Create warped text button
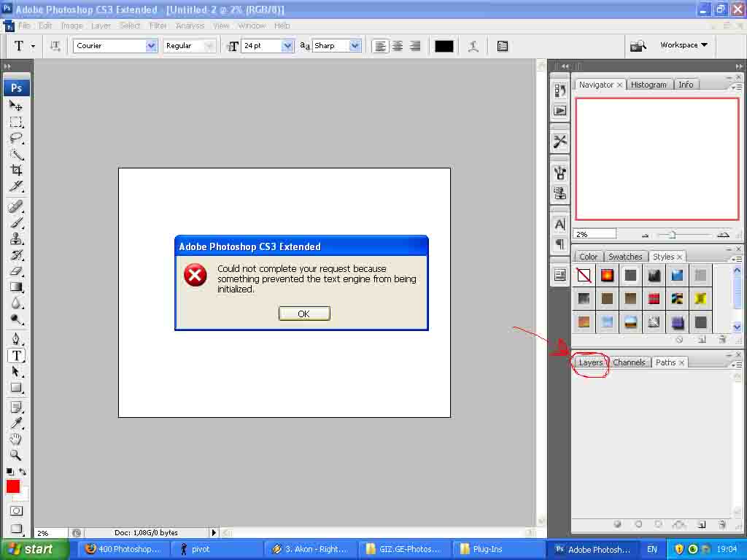 (x=473, y=46)
